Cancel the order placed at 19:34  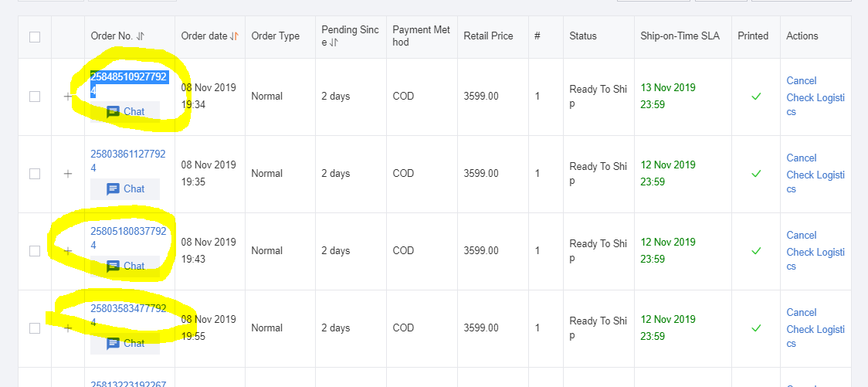[801, 80]
